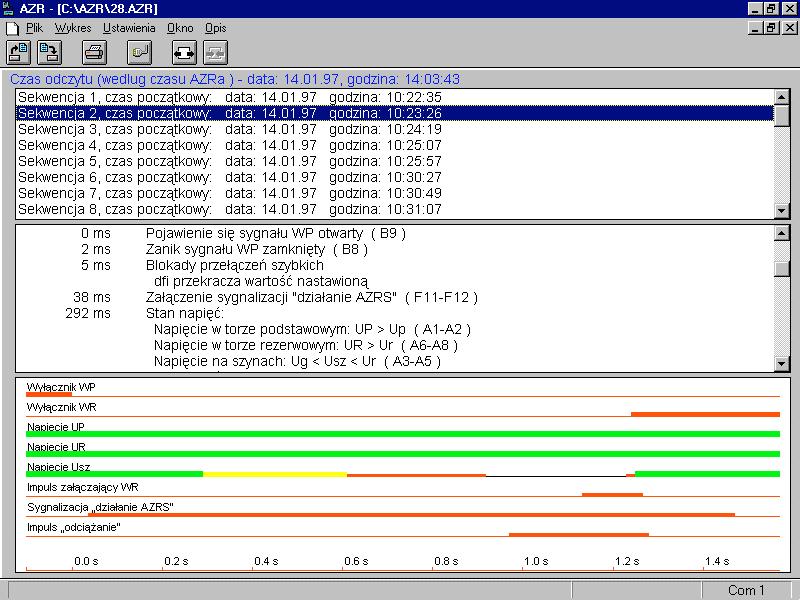Click the save-to-disk toolbar icon

point(49,53)
